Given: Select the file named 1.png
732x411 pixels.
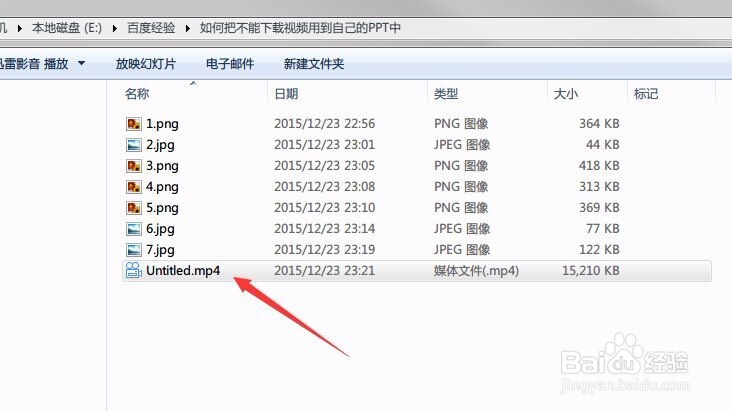Looking at the screenshot, I should pos(162,124).
